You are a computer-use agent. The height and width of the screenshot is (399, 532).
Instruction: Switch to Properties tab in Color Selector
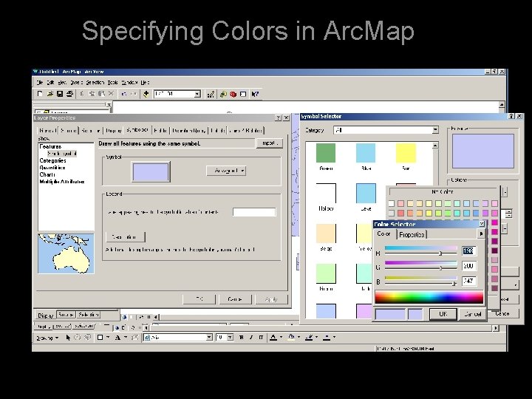[x=412, y=234]
